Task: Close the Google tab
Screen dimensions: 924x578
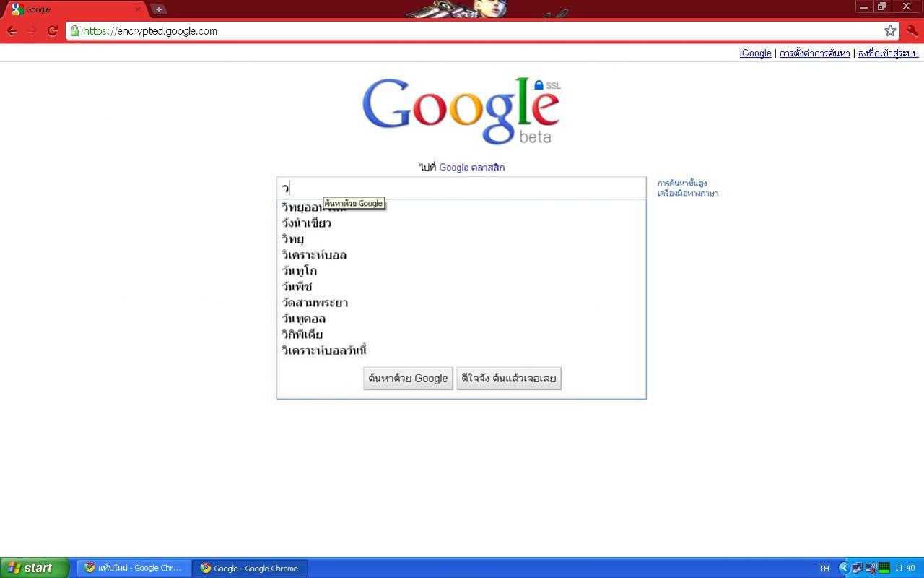Action: pyautogui.click(x=138, y=9)
